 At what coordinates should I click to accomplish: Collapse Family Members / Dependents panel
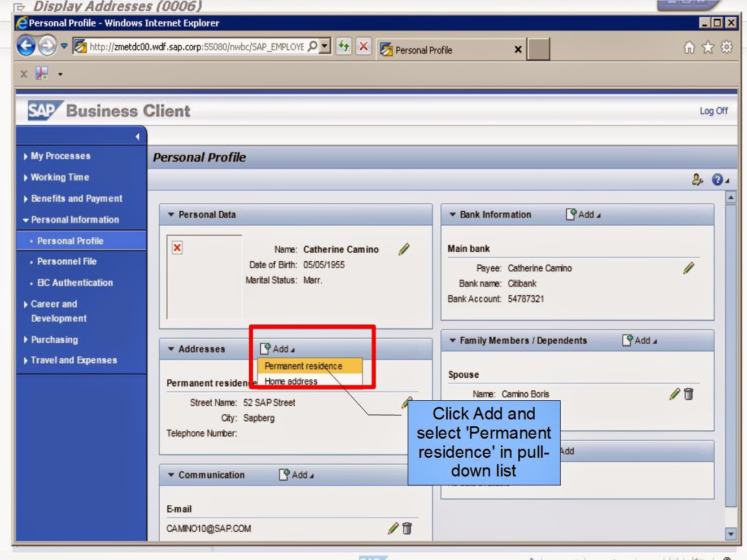[452, 340]
